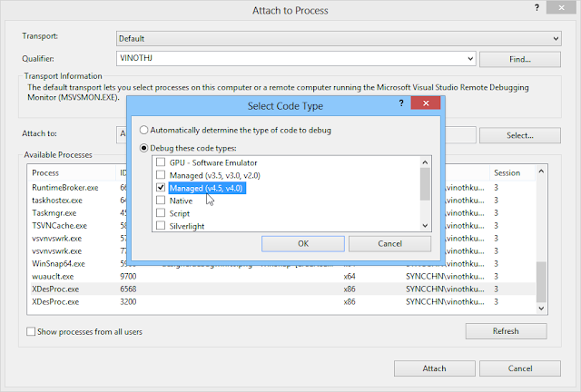Click the Qualifier field containing VINOTHJ

[x=290, y=59]
